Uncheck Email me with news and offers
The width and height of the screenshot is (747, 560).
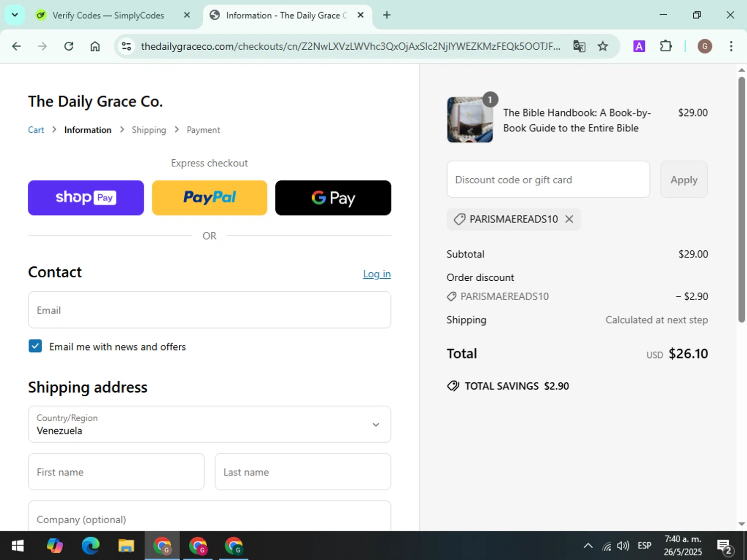(35, 346)
